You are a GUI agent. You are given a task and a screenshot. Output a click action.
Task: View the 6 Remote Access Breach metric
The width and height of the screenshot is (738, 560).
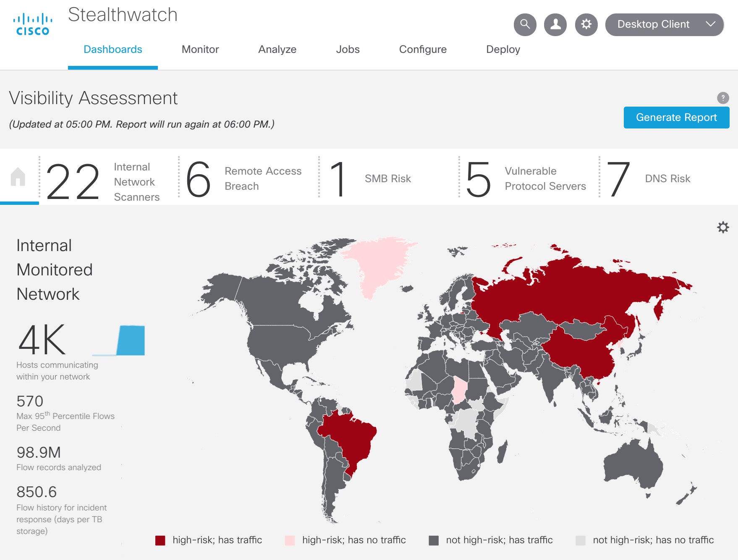coord(243,179)
